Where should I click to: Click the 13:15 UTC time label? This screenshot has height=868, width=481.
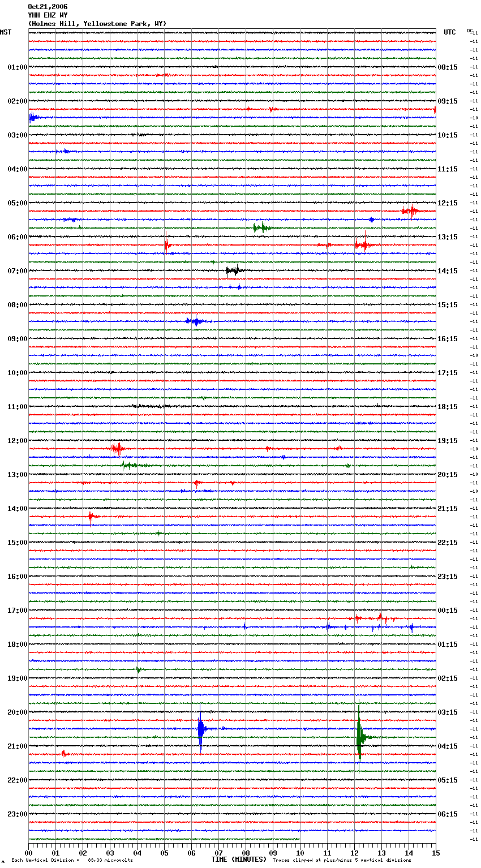click(x=448, y=237)
